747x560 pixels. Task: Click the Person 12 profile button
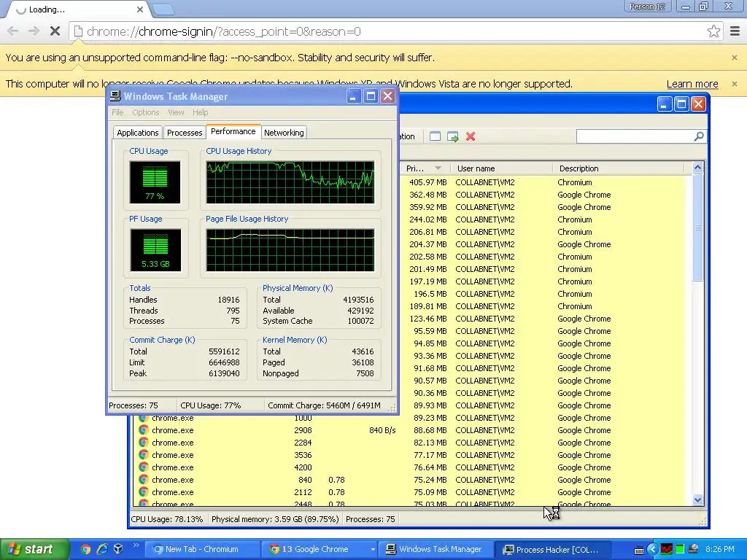(648, 7)
